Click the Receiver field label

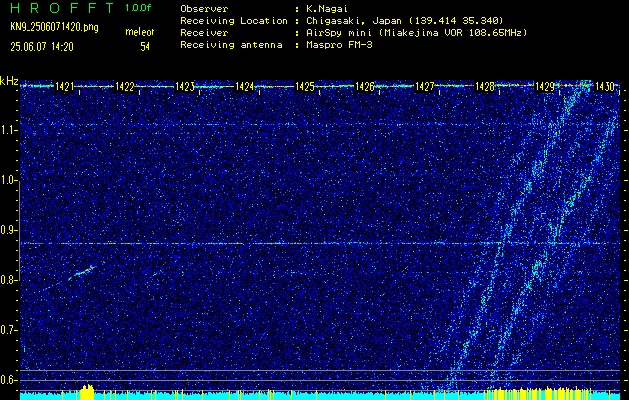pos(204,32)
